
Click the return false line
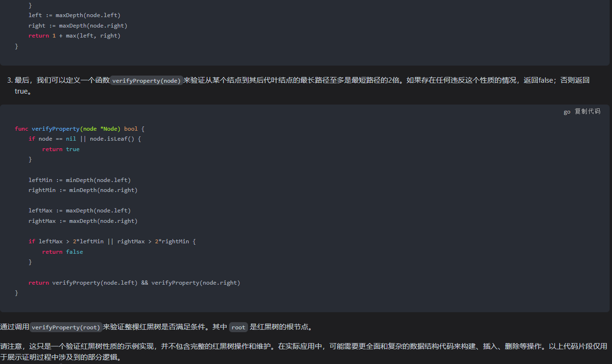pos(63,252)
